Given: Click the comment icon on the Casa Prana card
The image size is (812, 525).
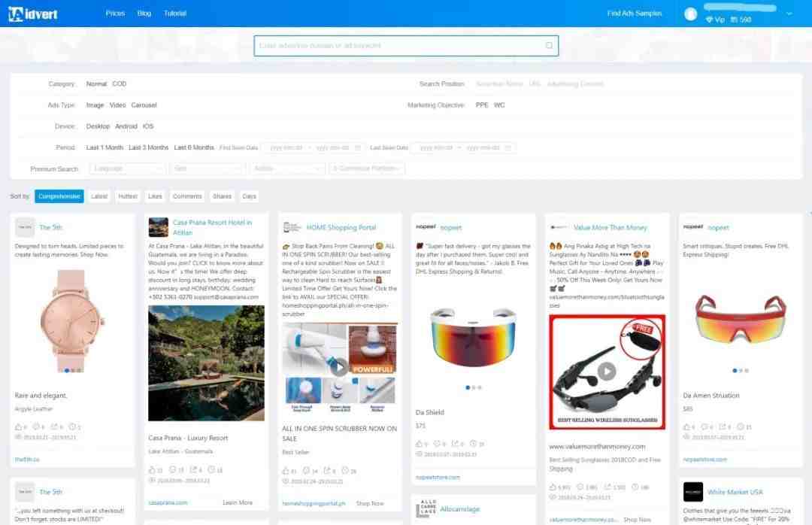Looking at the screenshot, I should pos(172,470).
